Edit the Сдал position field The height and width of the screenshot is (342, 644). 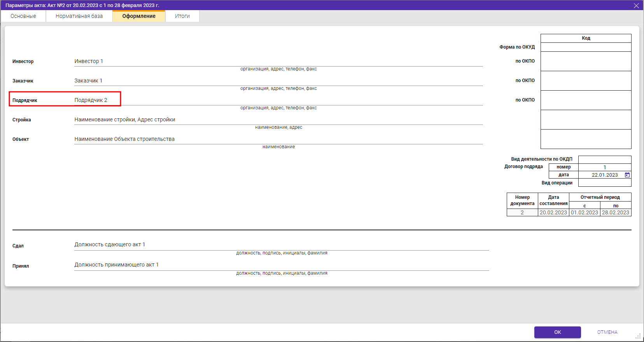[x=281, y=245]
